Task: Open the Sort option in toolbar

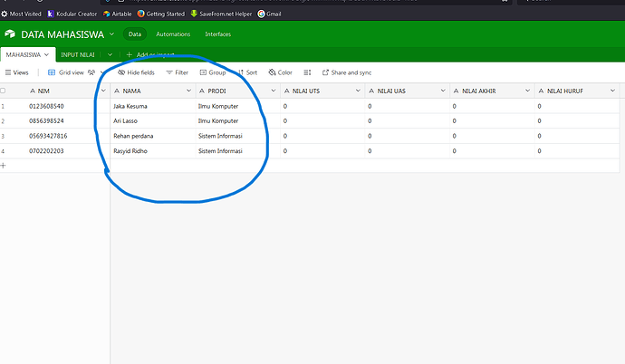Action: point(246,72)
